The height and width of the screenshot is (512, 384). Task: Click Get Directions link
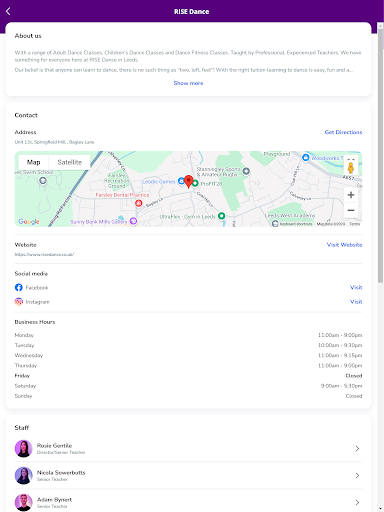tap(343, 132)
